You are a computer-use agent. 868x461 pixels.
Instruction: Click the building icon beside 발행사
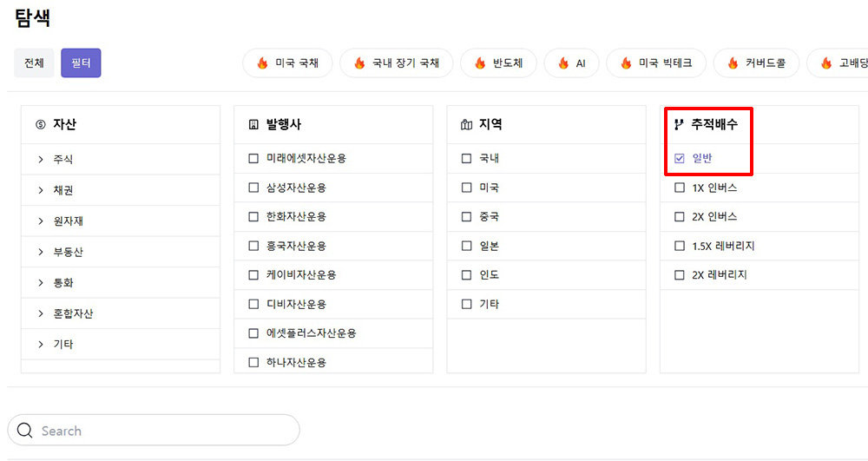pyautogui.click(x=253, y=125)
